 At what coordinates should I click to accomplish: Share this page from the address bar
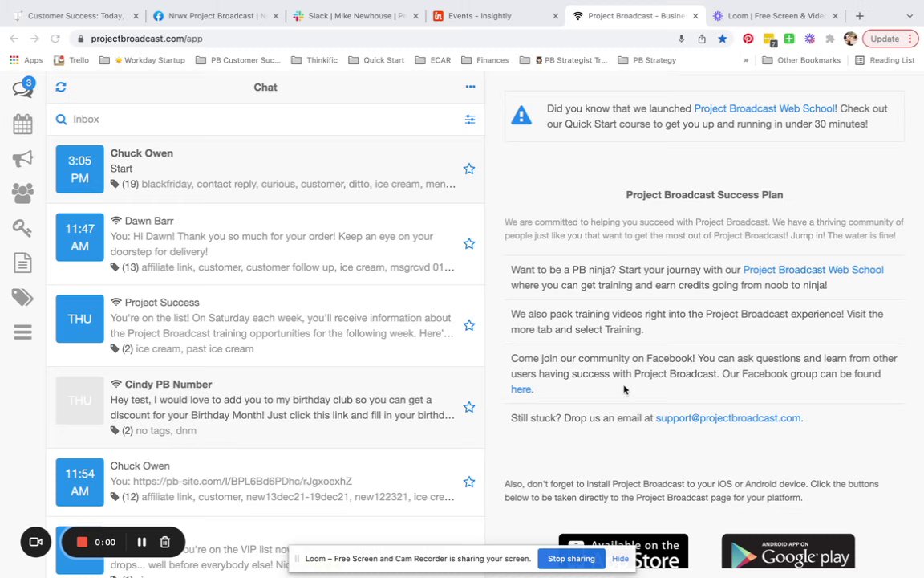pos(702,39)
